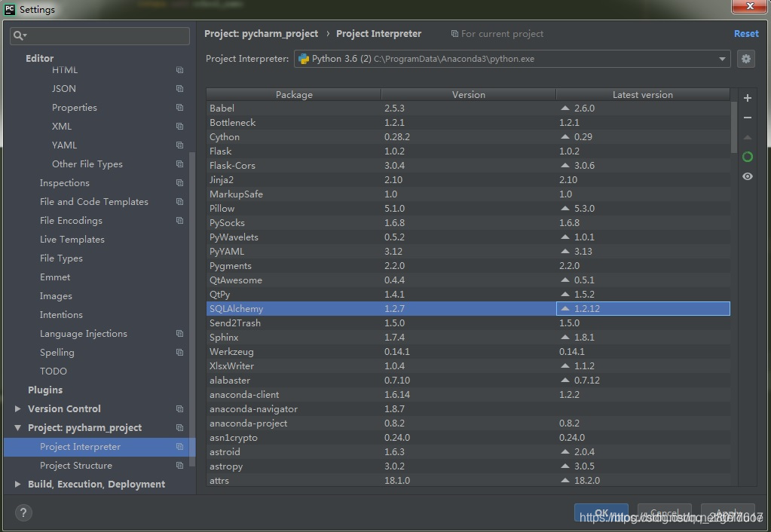Select the Werkzeug package row
This screenshot has width=771, height=532.
pyautogui.click(x=468, y=352)
